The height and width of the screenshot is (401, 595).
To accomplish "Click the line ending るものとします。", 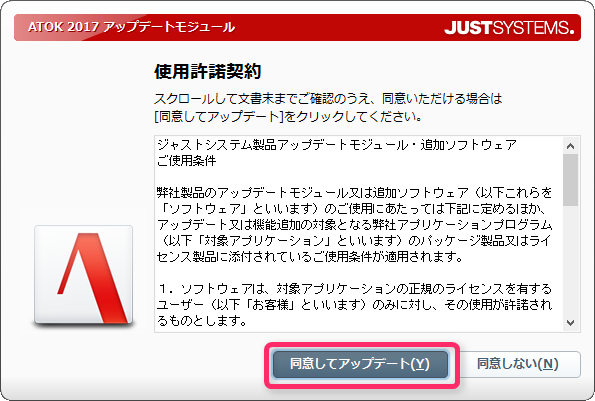I will 202,321.
